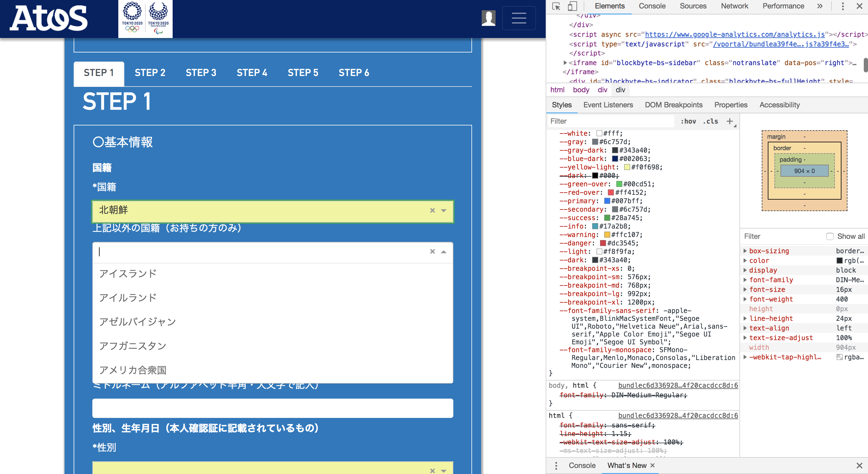Open DevTools customize menu with three dots
Screen dimensions: 868x474
(842, 6)
